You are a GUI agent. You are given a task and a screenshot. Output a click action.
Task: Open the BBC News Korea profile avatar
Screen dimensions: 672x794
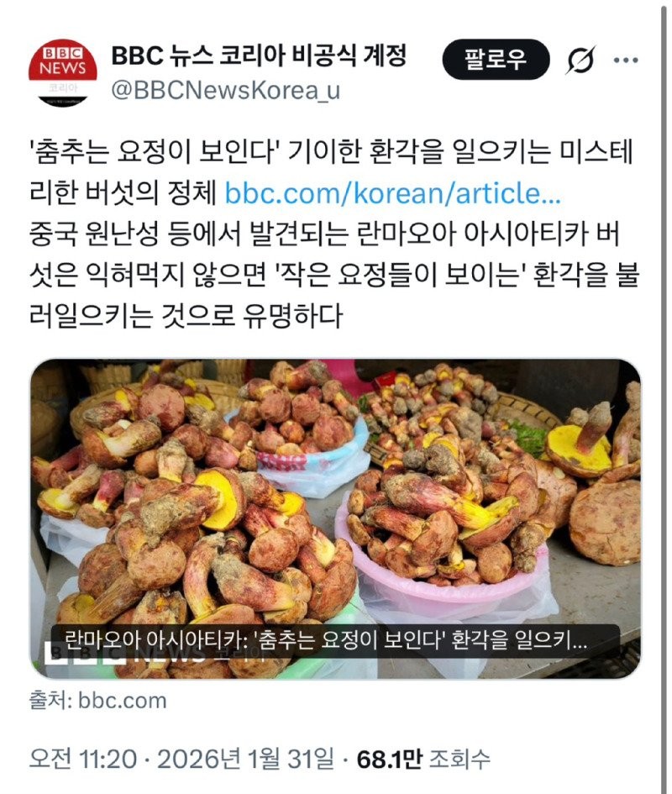63,72
